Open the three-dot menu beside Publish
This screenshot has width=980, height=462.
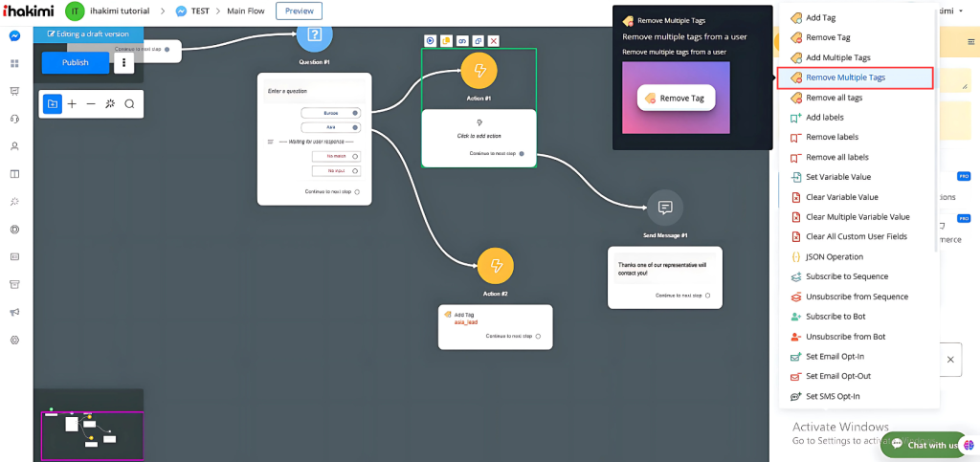click(x=123, y=63)
